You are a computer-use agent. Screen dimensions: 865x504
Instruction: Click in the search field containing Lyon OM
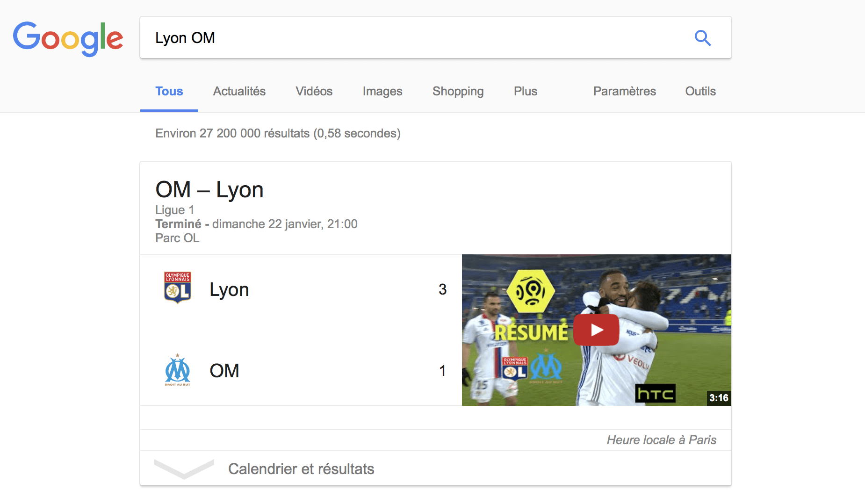[435, 38]
